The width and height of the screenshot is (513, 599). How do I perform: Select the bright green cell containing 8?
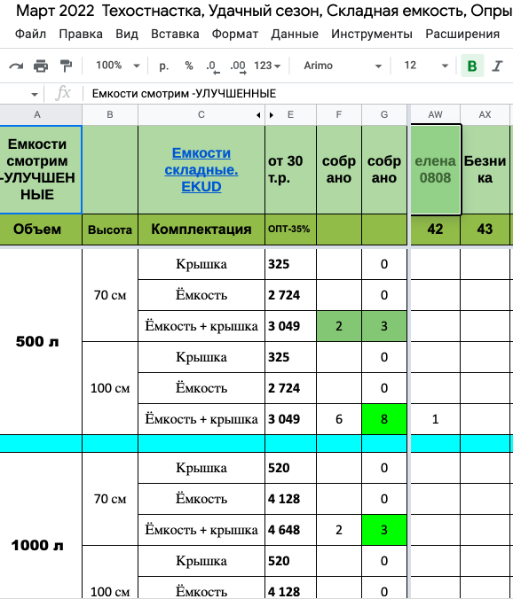pyautogui.click(x=384, y=419)
